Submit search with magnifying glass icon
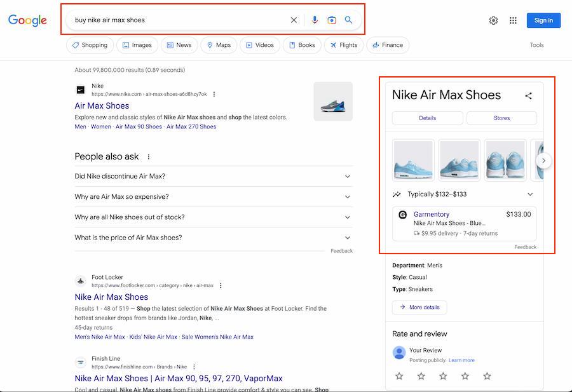 point(348,20)
